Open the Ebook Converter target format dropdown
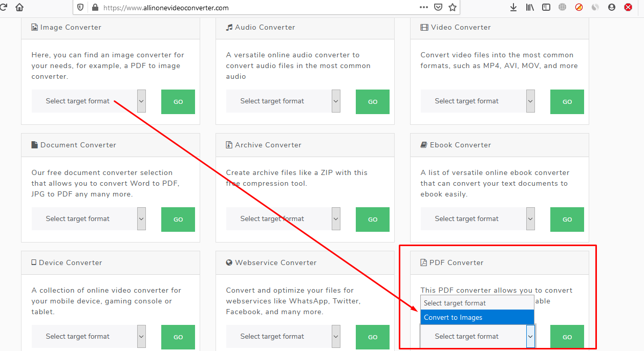 point(478,219)
